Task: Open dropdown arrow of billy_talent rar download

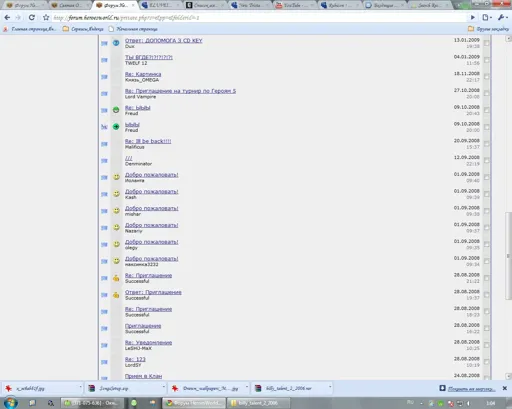Action: coord(330,387)
